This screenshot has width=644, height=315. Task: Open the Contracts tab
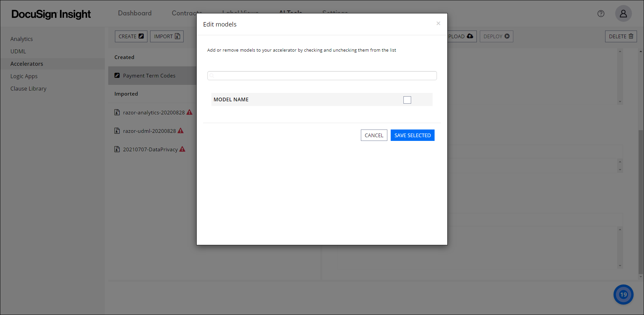[x=187, y=13]
